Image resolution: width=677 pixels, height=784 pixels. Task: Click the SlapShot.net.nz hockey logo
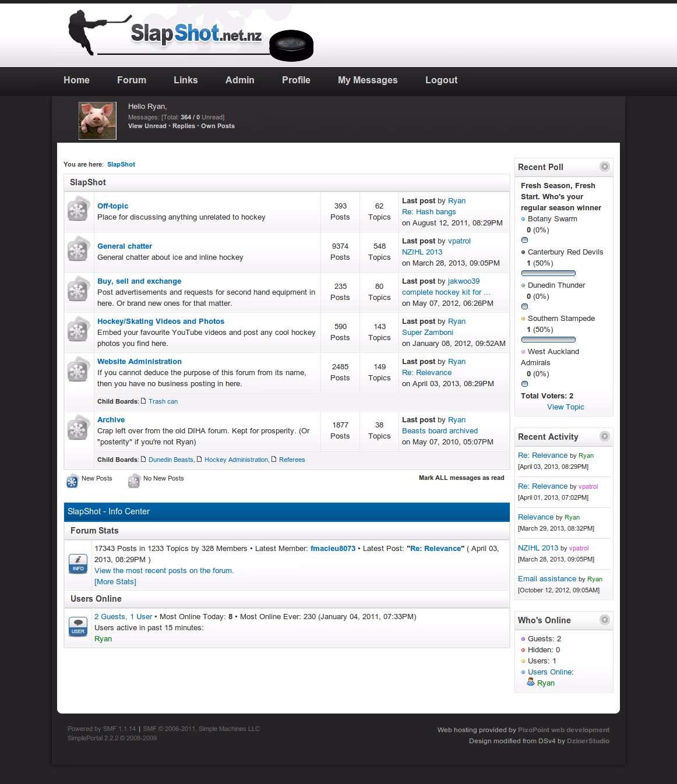click(x=191, y=36)
